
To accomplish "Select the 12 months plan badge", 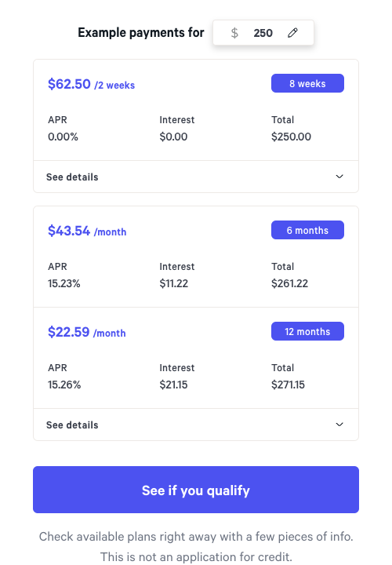I will [307, 331].
